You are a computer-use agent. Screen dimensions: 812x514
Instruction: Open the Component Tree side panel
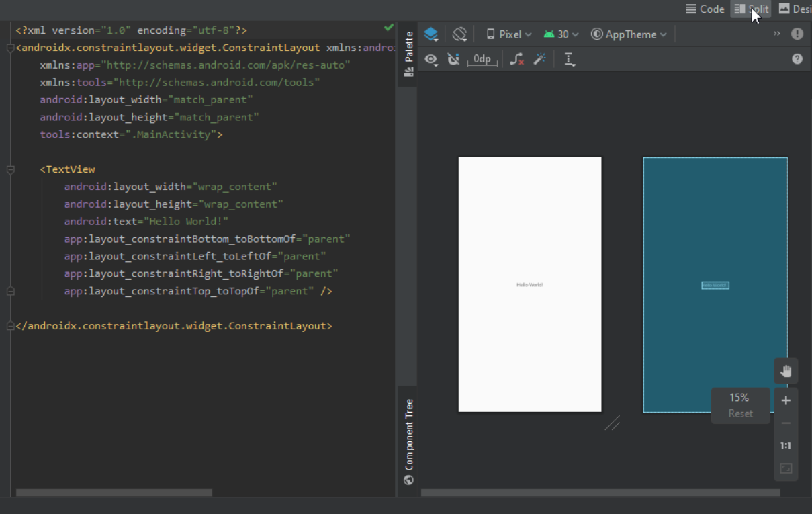408,441
